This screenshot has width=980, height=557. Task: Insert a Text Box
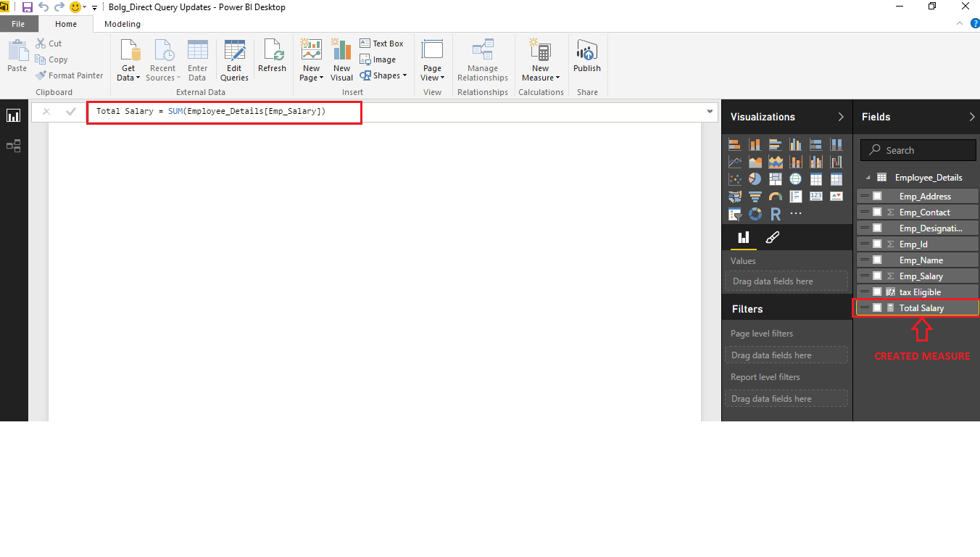382,44
